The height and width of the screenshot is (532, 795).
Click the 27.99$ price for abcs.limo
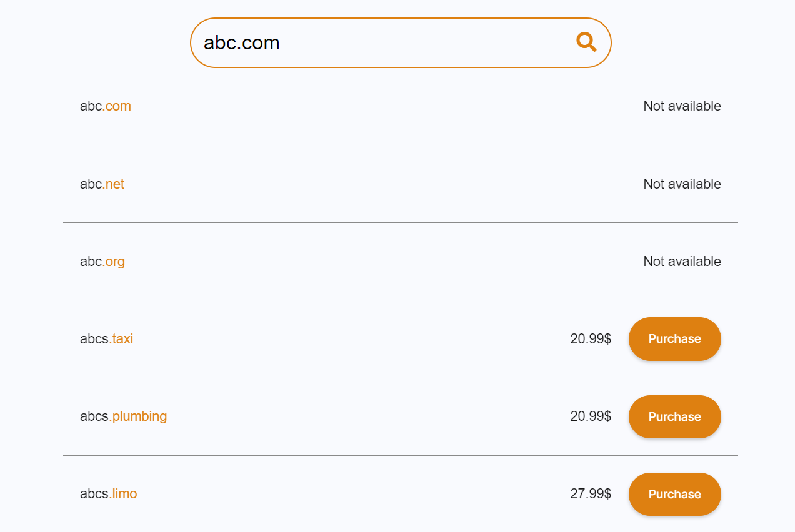point(590,494)
